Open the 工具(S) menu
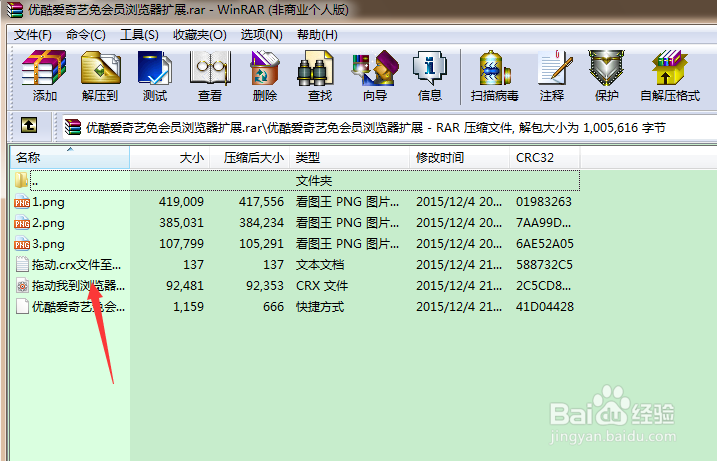Screen dimensions: 717x461 139,35
